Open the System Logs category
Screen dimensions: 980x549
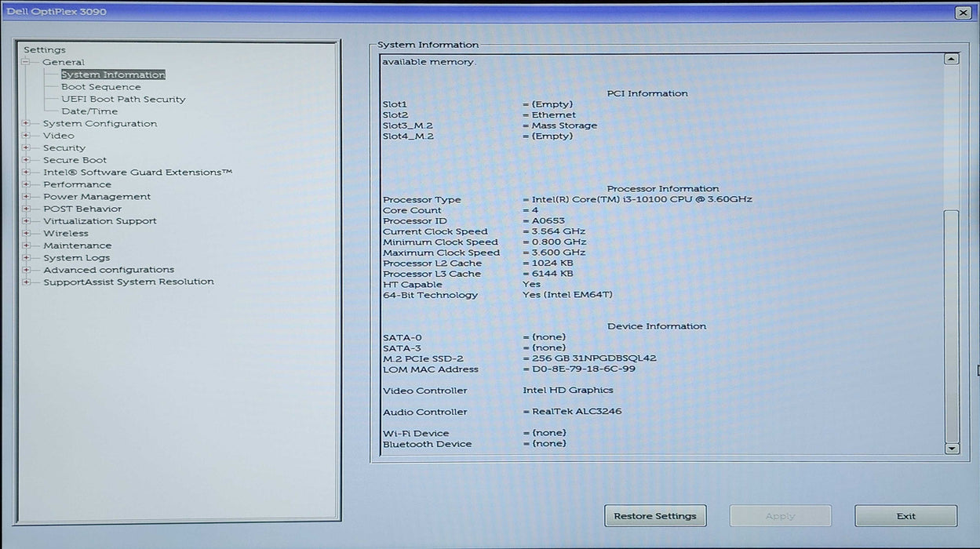tap(76, 258)
